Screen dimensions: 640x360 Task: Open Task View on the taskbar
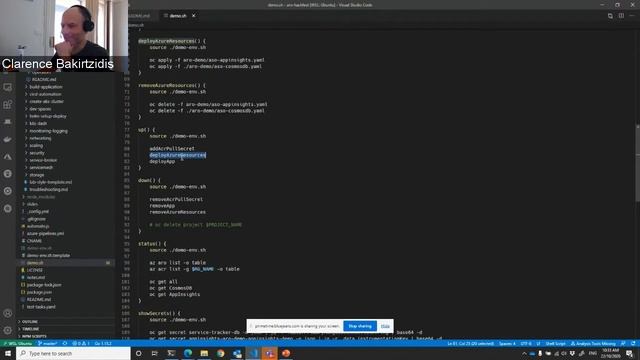coord(155,353)
